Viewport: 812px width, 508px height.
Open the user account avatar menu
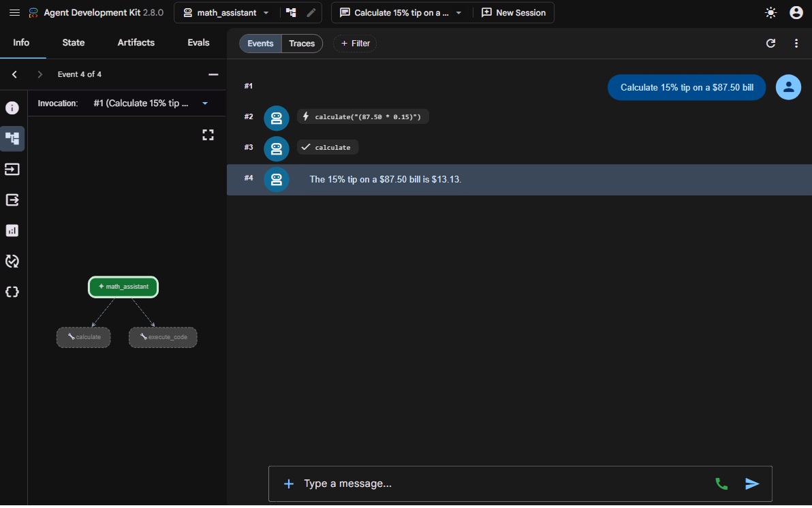pos(796,12)
